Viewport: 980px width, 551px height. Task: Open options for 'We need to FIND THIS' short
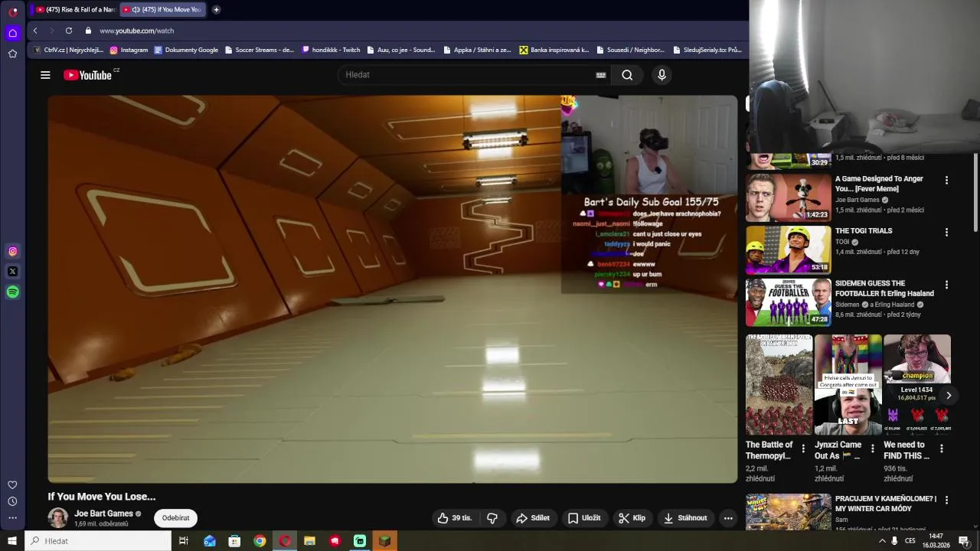pos(941,448)
